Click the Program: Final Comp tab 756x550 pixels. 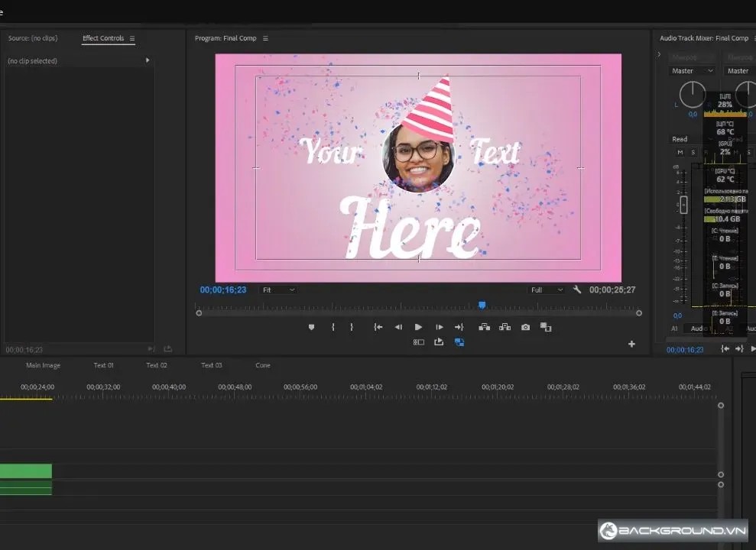(x=226, y=38)
